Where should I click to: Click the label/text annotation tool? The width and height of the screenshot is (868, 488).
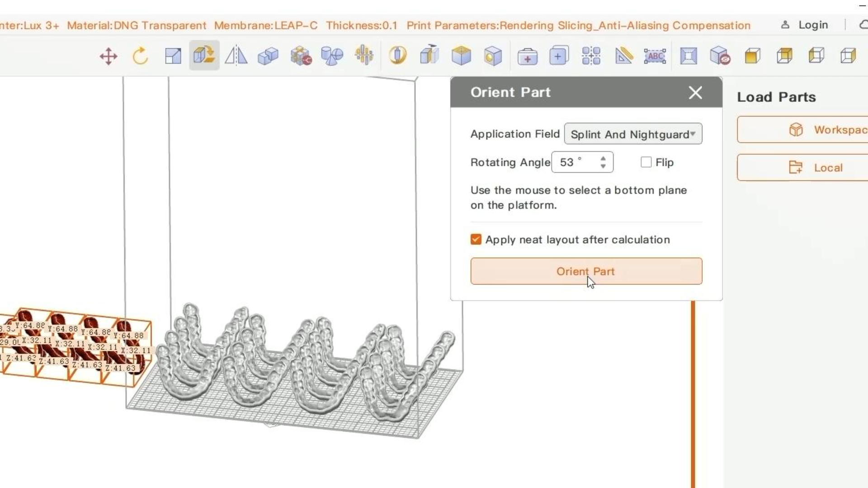655,55
